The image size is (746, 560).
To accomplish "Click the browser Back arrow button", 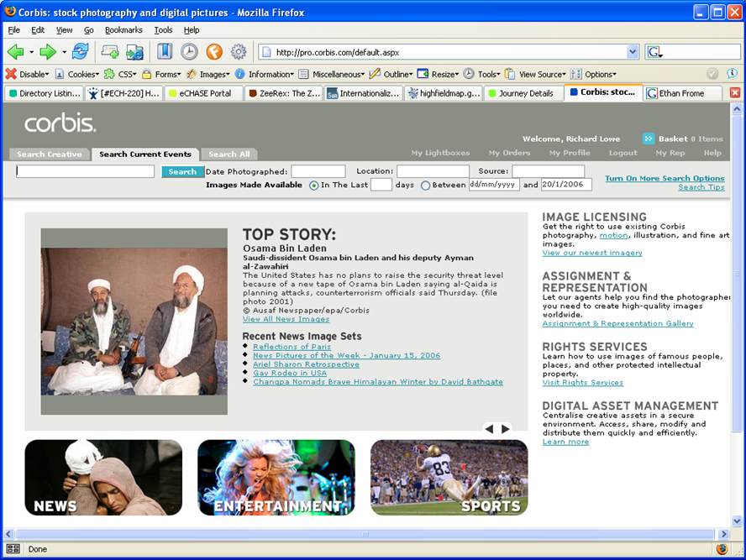I will click(x=15, y=52).
